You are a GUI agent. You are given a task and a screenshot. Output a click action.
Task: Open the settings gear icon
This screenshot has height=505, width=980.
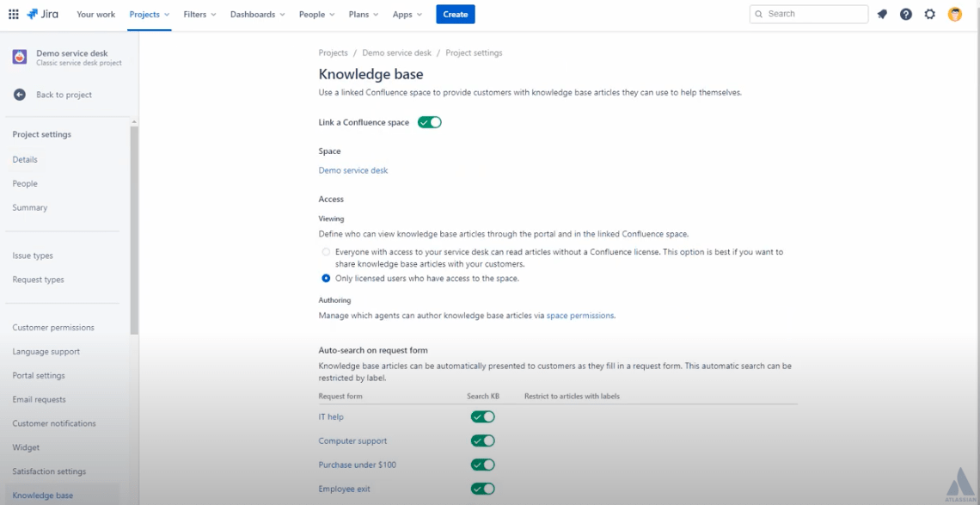pyautogui.click(x=930, y=14)
